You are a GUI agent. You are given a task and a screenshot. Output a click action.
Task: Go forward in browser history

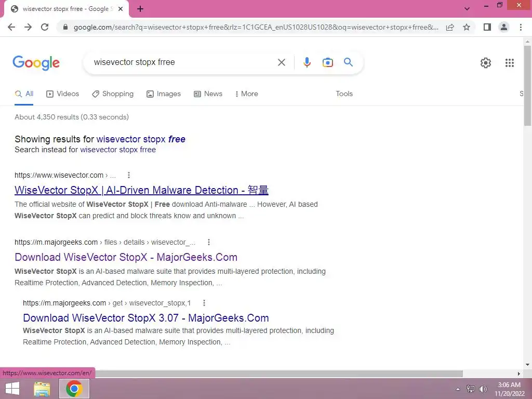(28, 27)
